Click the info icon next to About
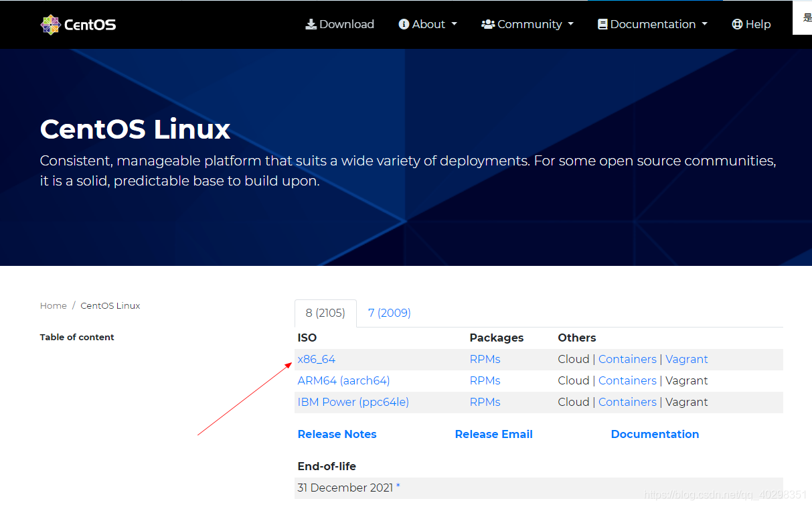Screen dimensions: 812x507 coord(404,24)
